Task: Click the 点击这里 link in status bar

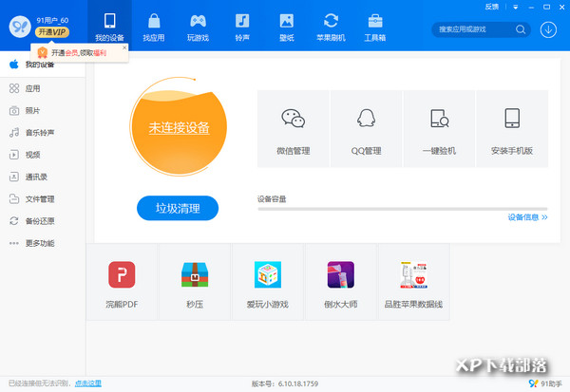Action: [88, 383]
